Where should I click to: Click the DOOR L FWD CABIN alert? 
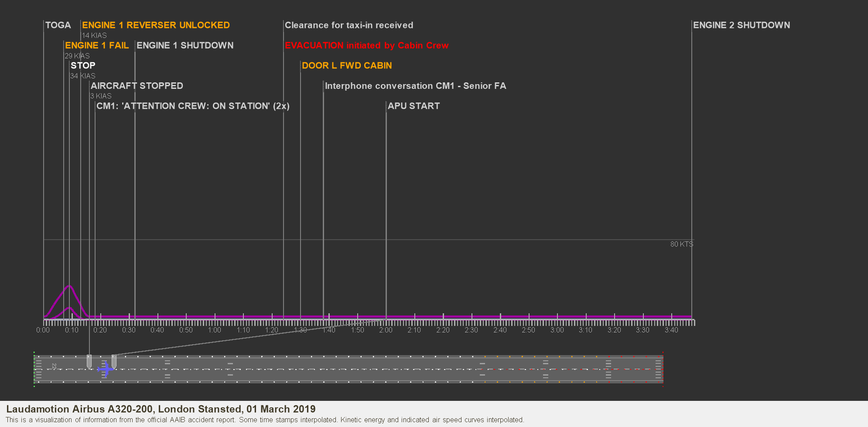347,65
